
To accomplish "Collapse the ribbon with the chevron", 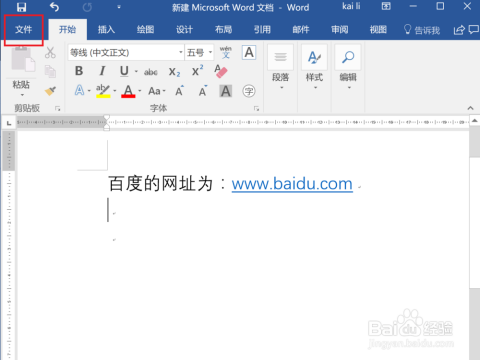I will point(470,108).
